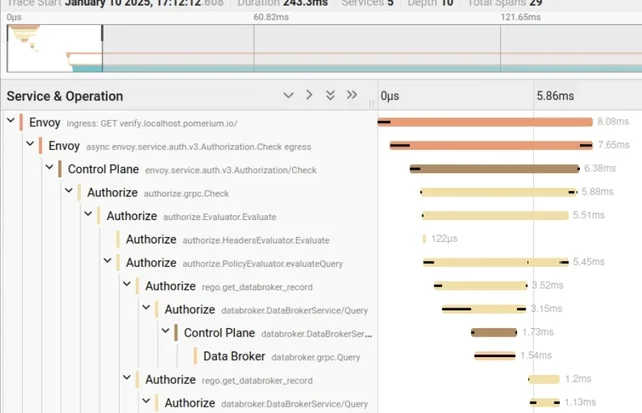Collapse the last Authorize DataBrokerService/Query span
Image resolution: width=642 pixels, height=413 pixels.
point(146,401)
